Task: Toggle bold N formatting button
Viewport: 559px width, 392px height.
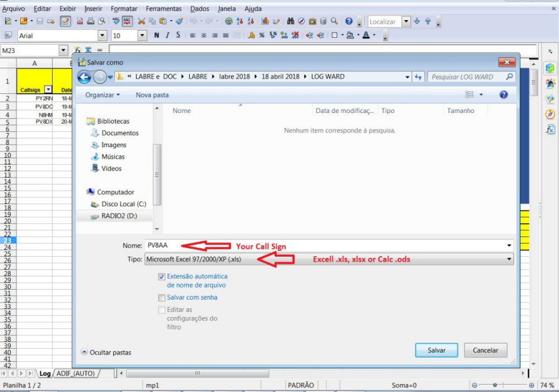Action: tap(157, 35)
